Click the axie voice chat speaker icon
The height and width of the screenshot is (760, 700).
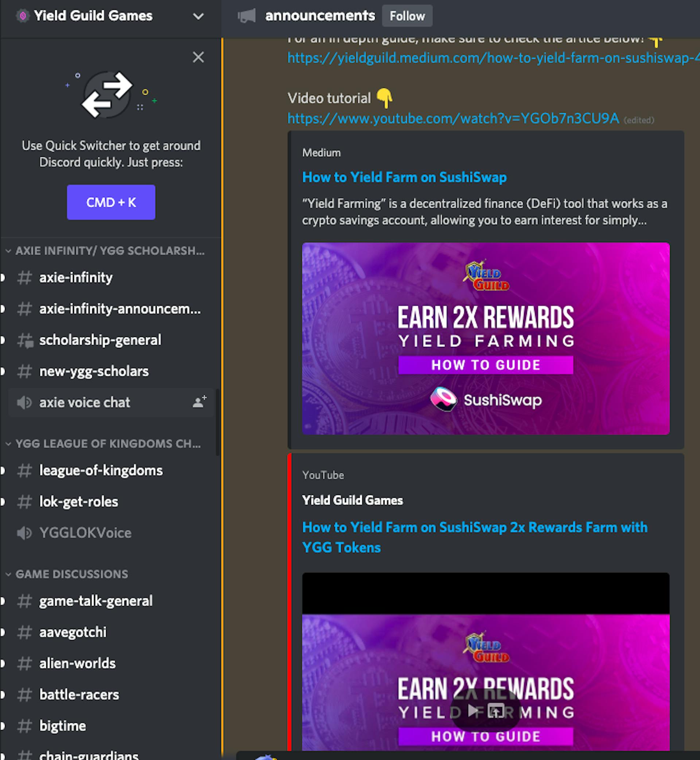pos(23,402)
